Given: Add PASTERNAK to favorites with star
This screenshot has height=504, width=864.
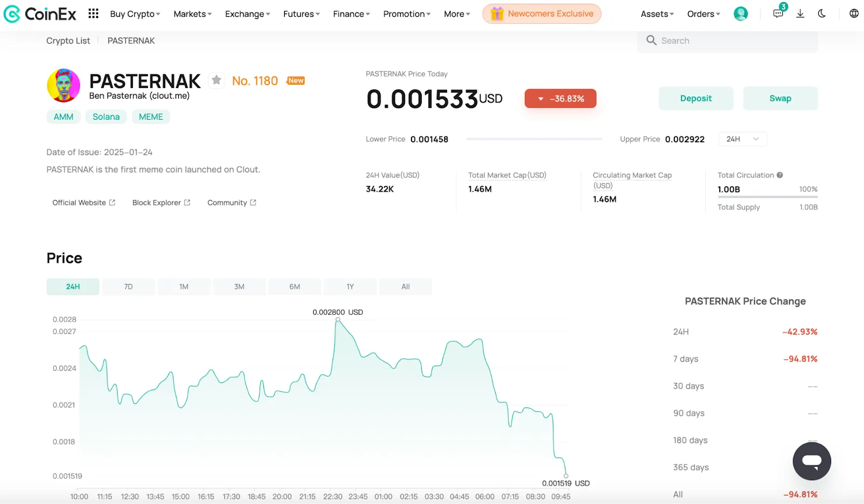Looking at the screenshot, I should [x=217, y=80].
